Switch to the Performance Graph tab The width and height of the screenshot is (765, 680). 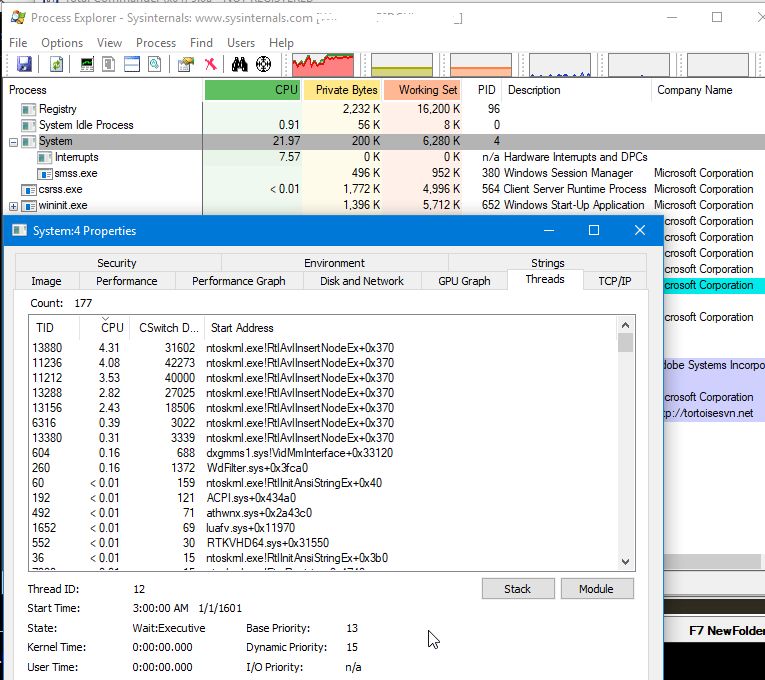(239, 281)
